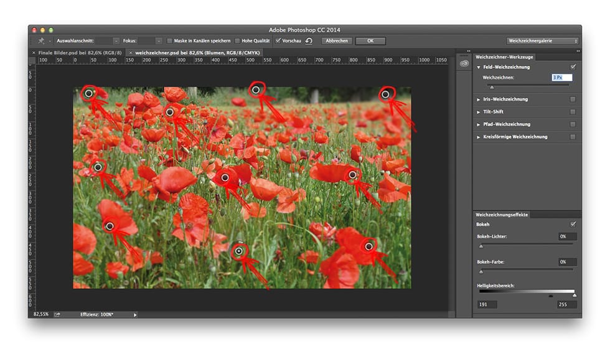Viewport: 610px width, 364px height.
Task: Click the Adobe Photoshop CC 2014 title text
Action: coord(304,30)
